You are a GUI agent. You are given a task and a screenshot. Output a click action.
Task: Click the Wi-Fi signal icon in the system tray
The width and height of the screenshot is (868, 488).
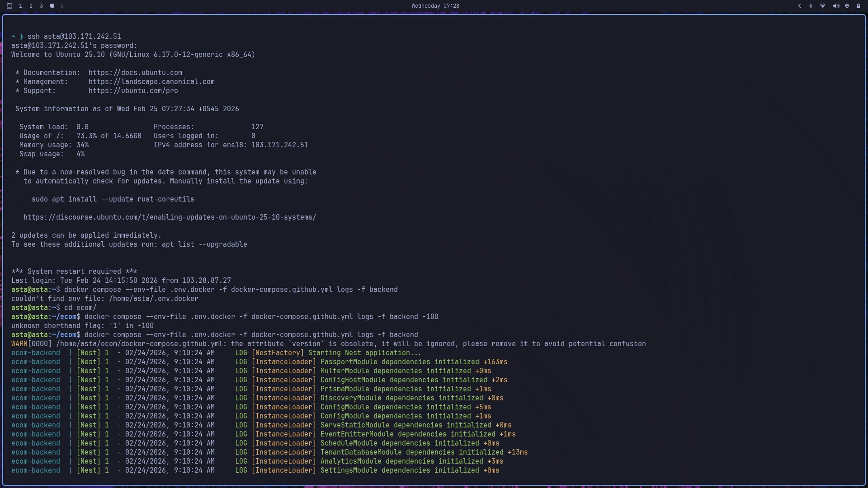click(822, 6)
